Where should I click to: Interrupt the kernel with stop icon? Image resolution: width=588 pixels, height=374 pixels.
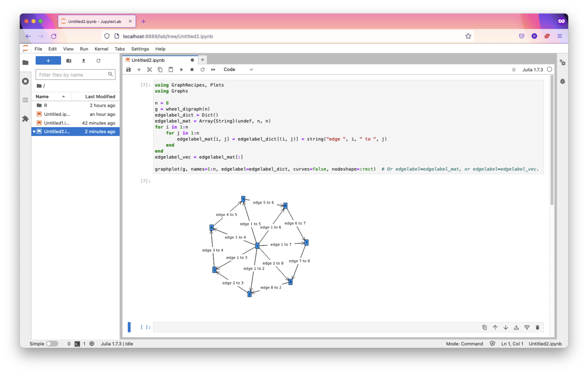(192, 70)
